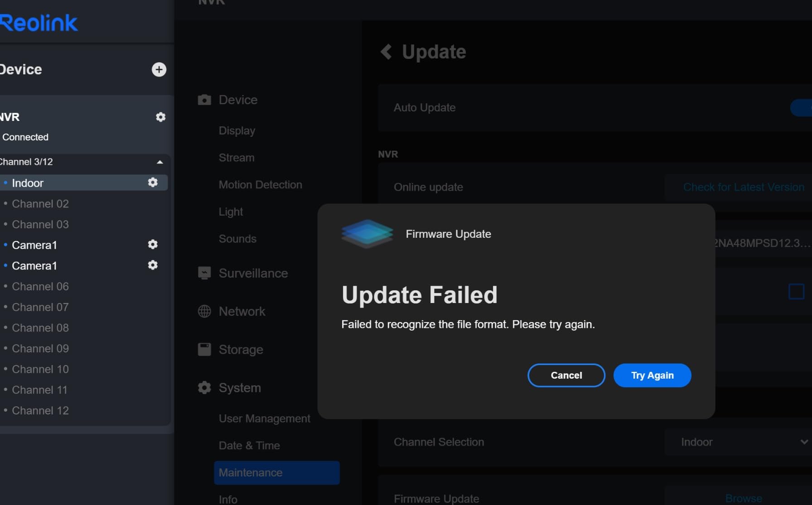Collapse the Channel 3/12 list
This screenshot has height=505, width=812.
[x=159, y=162]
